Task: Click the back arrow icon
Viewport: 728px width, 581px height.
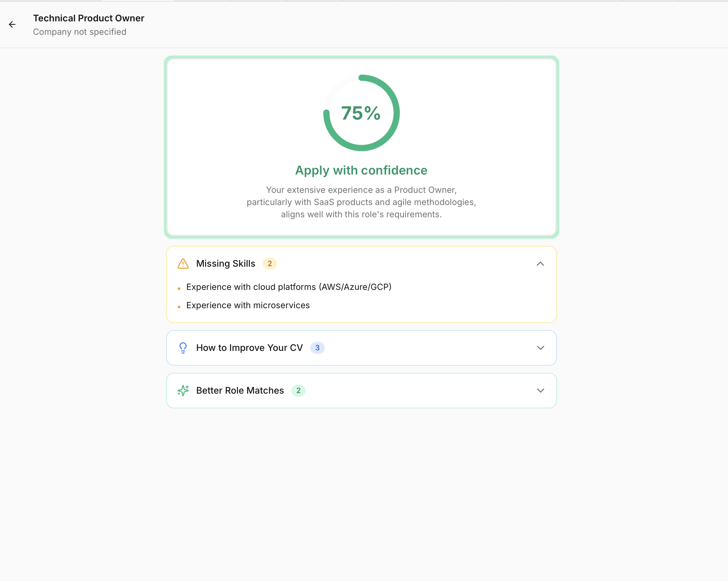Action: click(13, 24)
